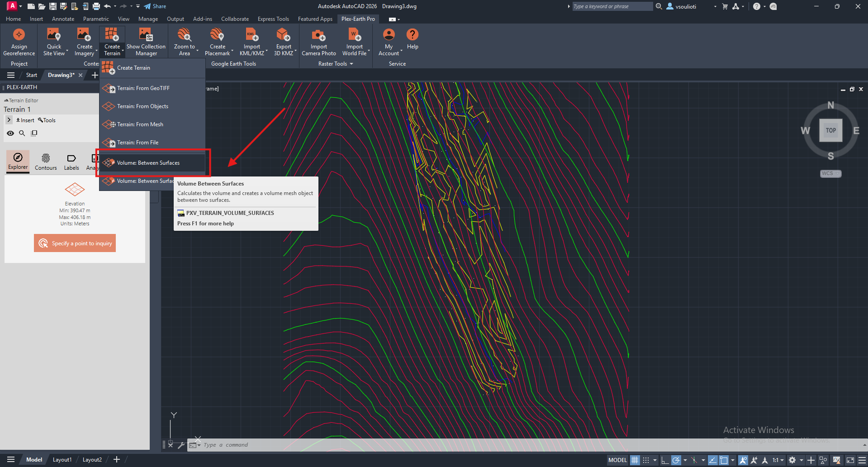868x467 pixels.
Task: Save the drawing with the Save icon
Action: 53,6
